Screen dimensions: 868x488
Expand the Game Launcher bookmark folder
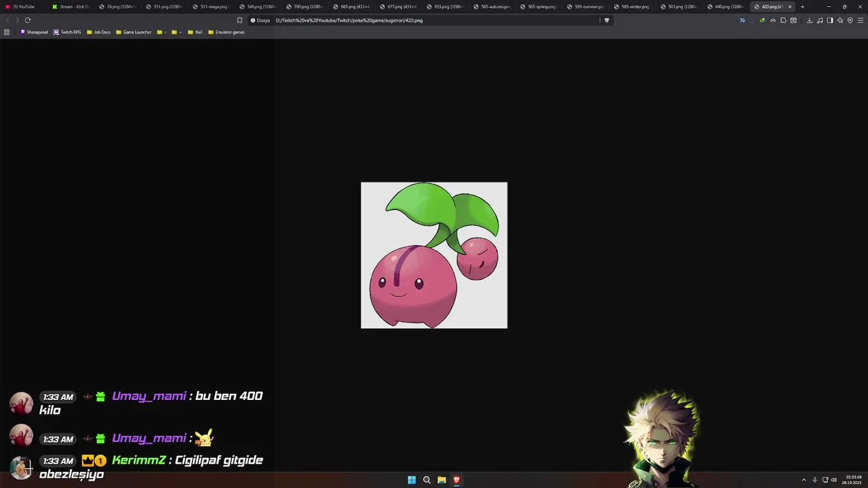click(134, 32)
